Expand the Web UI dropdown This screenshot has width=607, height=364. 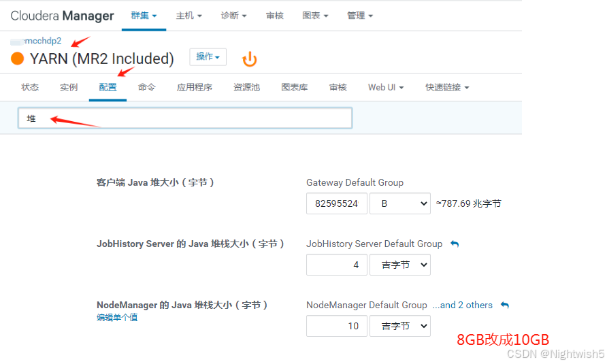tap(386, 87)
